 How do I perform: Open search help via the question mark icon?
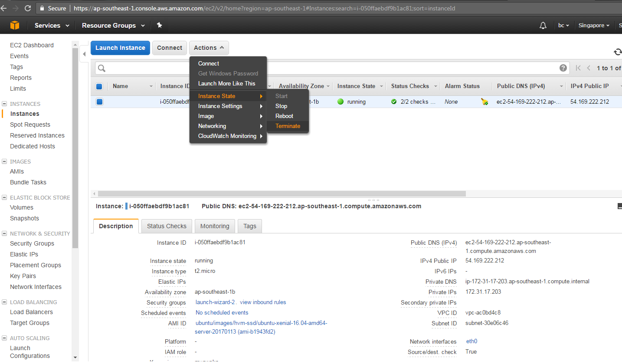coord(563,68)
